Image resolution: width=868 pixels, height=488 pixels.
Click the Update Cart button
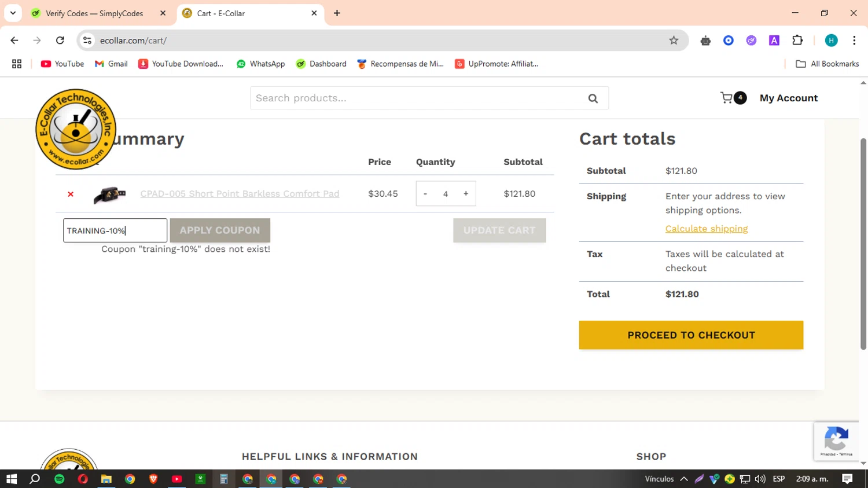pos(499,230)
